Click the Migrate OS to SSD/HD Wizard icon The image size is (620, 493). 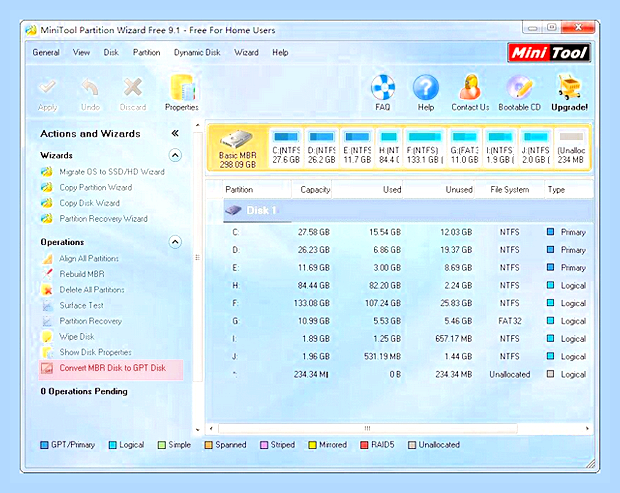point(47,172)
